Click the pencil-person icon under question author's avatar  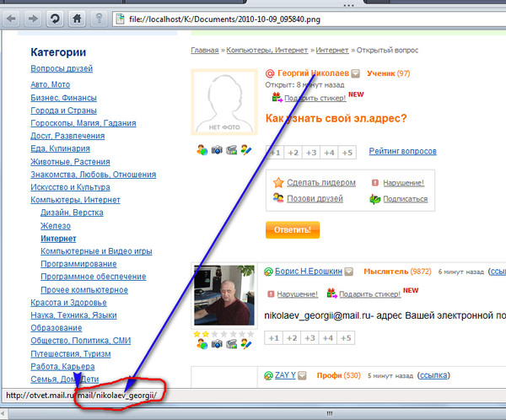tap(246, 150)
